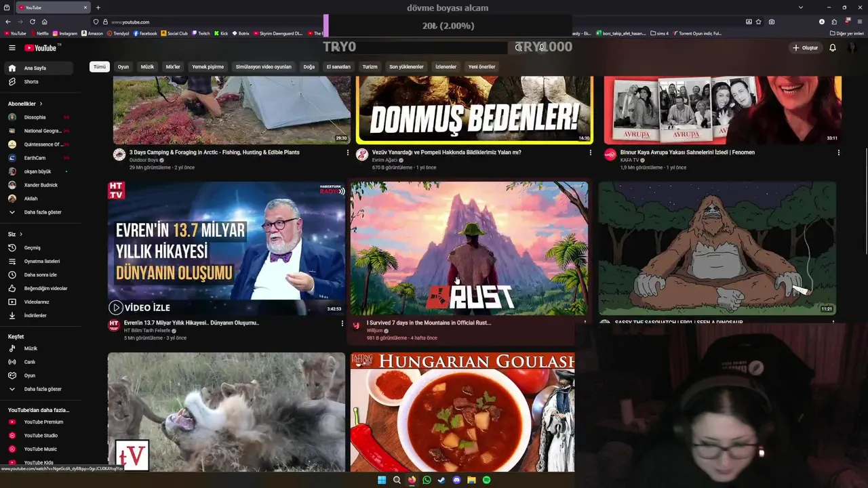Click the Oluştur create button
This screenshot has height=488, width=868.
[x=805, y=47]
